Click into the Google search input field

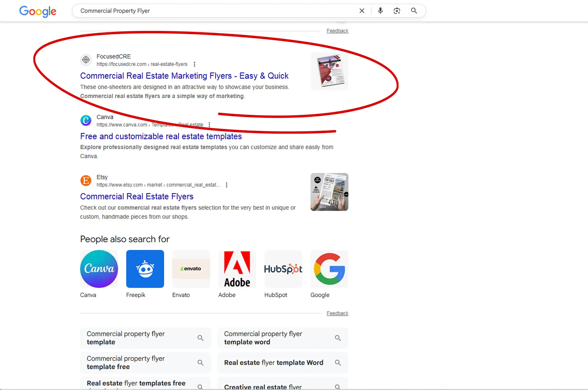(x=214, y=11)
